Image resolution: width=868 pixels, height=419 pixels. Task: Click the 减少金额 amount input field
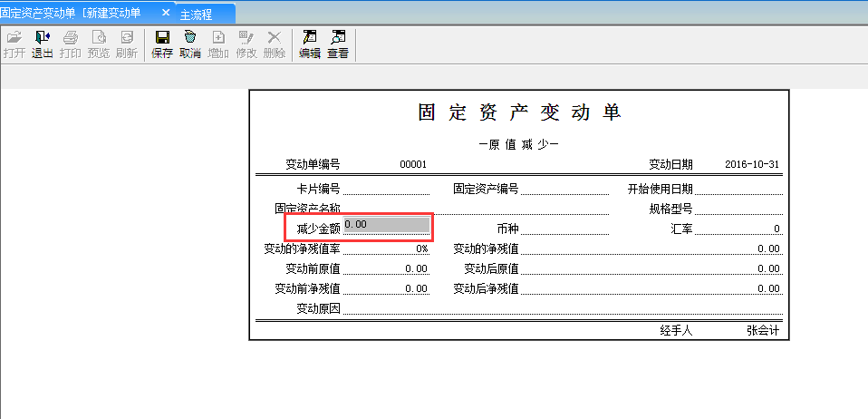[x=386, y=225]
